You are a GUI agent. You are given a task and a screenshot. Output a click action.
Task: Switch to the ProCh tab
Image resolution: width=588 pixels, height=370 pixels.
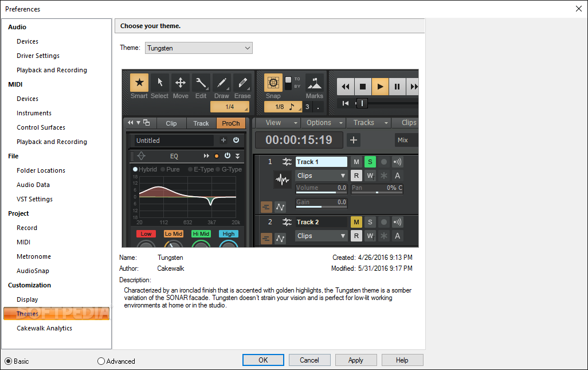[x=230, y=123]
